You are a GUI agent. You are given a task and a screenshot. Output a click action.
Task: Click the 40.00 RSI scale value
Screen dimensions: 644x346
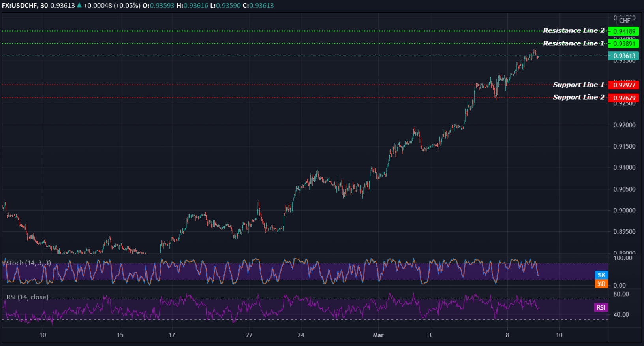coord(621,315)
